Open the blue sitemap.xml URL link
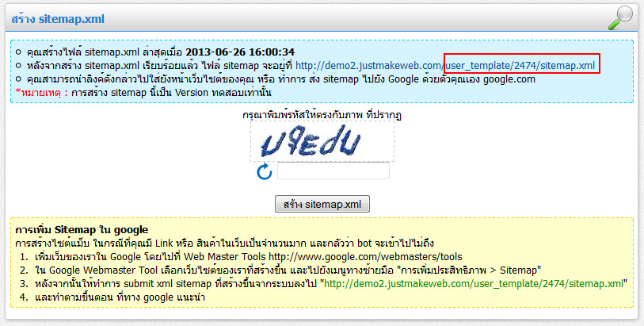Screen dimensions: 644x326 [445, 65]
